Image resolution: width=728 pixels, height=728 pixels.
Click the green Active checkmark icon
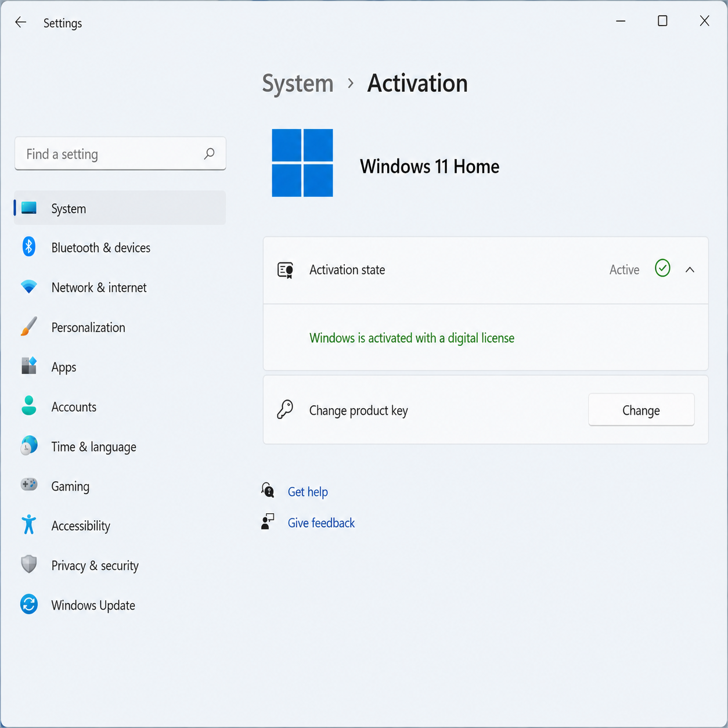662,268
